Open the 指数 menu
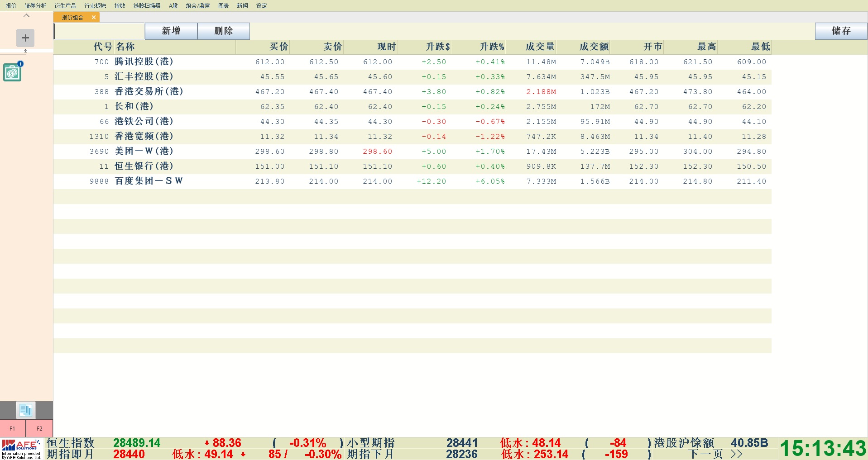Screen dimensions: 868x460 point(120,5)
